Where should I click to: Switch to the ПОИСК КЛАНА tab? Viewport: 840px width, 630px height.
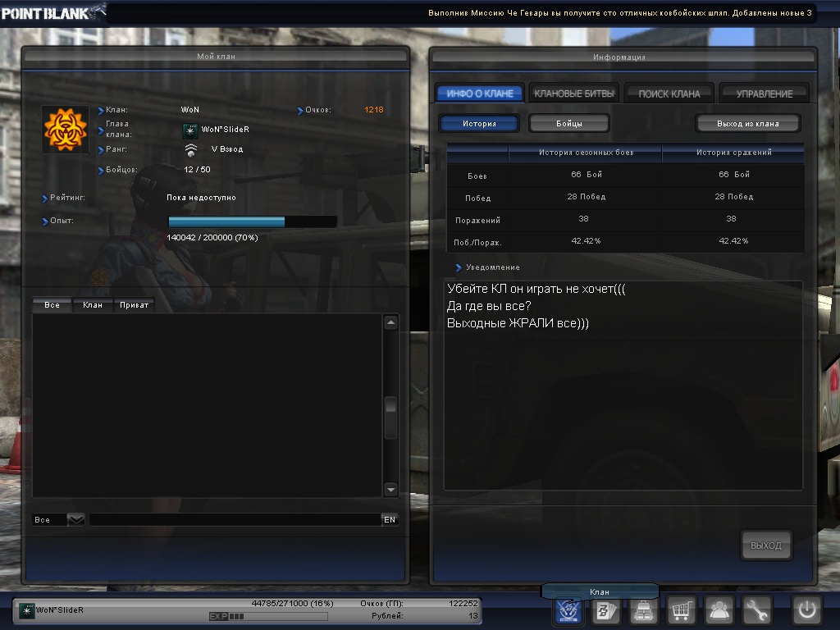(x=669, y=94)
